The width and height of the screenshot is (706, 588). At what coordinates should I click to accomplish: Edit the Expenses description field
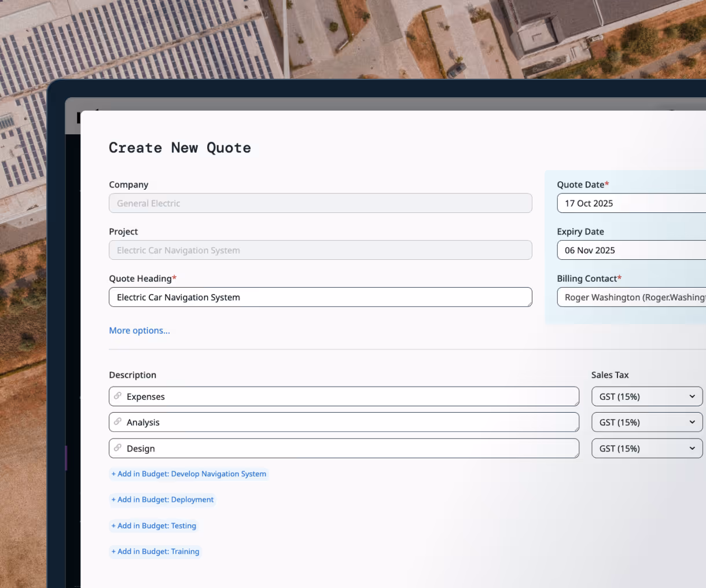344,396
